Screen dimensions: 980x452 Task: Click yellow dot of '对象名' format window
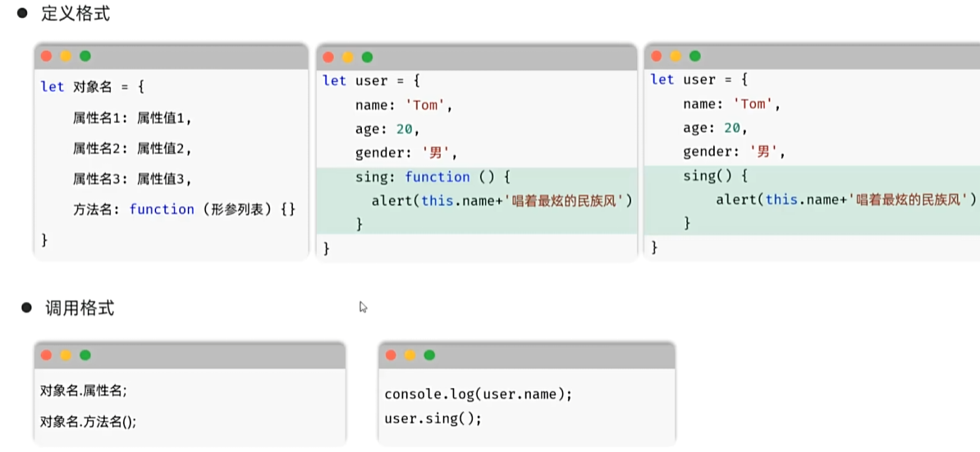click(66, 56)
